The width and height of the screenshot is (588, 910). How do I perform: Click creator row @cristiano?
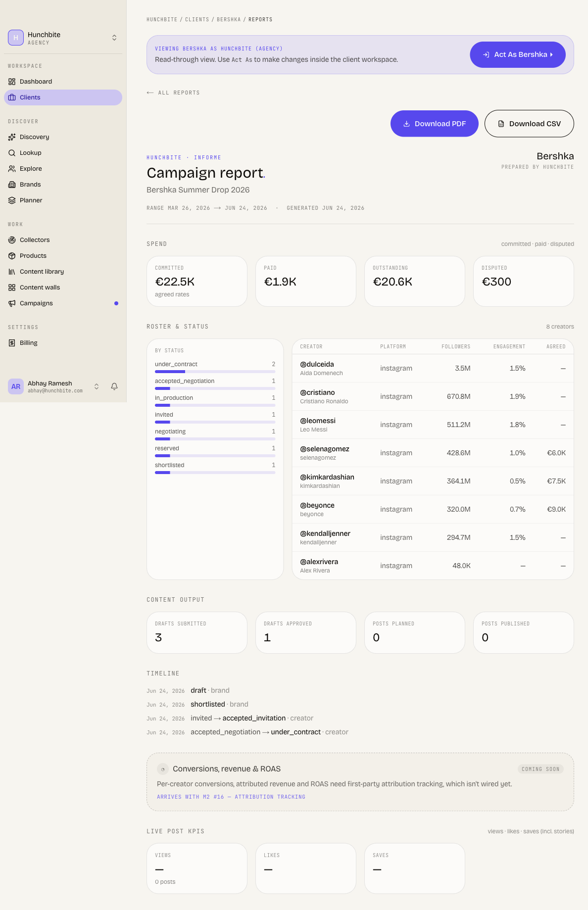point(433,396)
